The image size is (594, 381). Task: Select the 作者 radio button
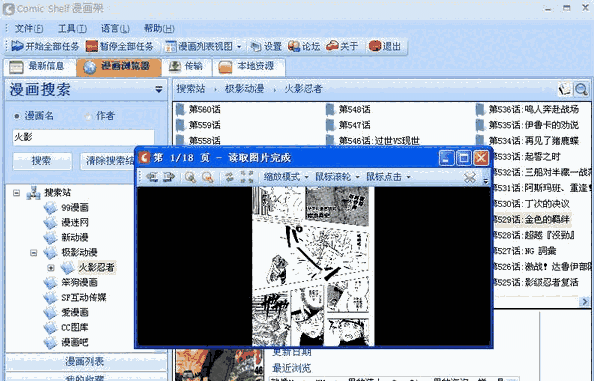coord(88,116)
